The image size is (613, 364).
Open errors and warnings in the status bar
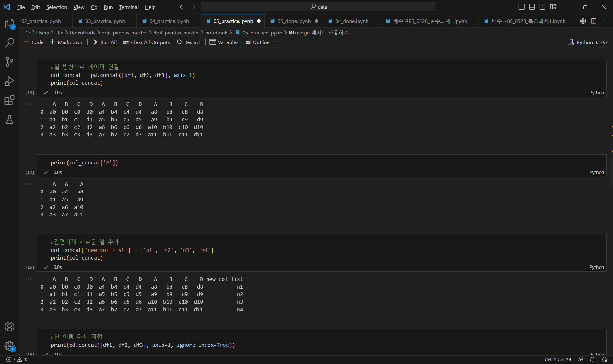click(18, 360)
